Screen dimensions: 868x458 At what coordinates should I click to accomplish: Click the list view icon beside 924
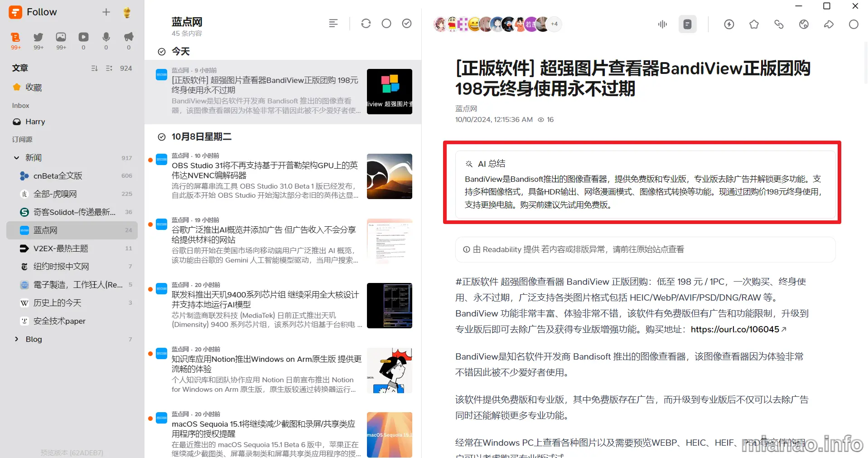[109, 68]
